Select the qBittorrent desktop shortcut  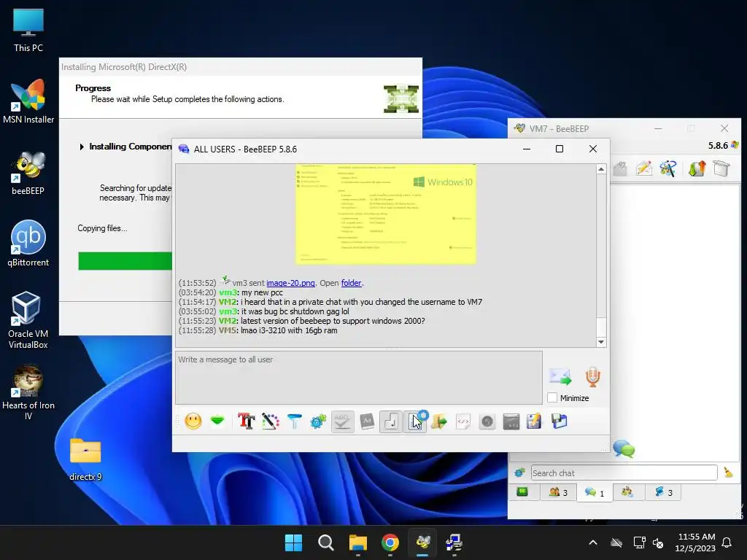coord(28,244)
